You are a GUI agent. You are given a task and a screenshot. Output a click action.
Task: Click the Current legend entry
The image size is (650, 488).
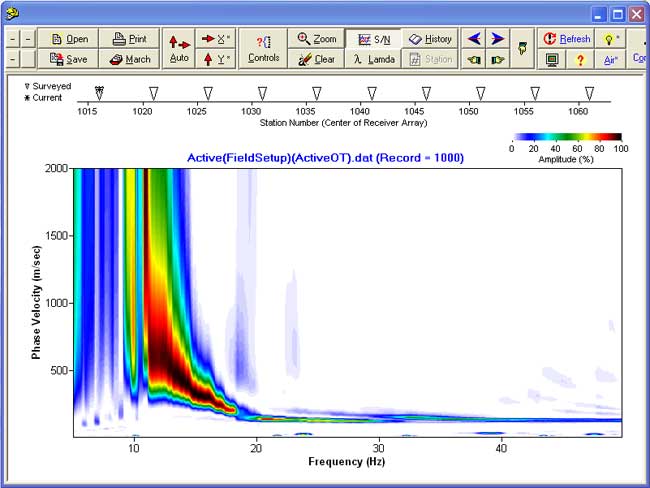43,98
